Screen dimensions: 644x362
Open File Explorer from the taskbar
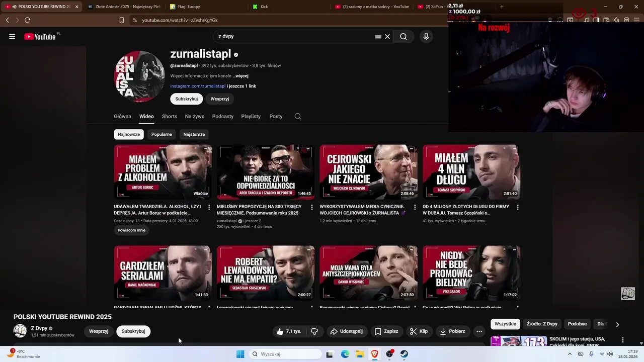click(x=360, y=354)
